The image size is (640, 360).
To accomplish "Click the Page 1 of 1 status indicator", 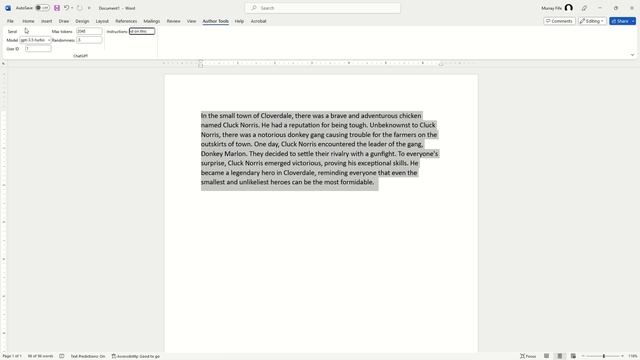I will pyautogui.click(x=12, y=356).
